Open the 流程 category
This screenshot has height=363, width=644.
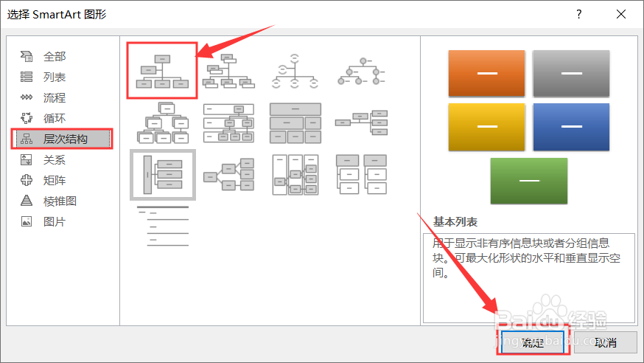point(55,97)
